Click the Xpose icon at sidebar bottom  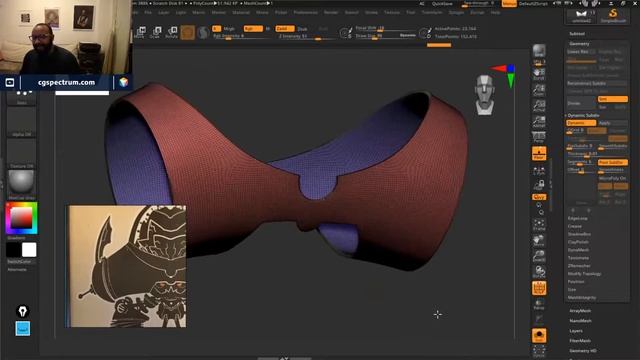(539, 352)
